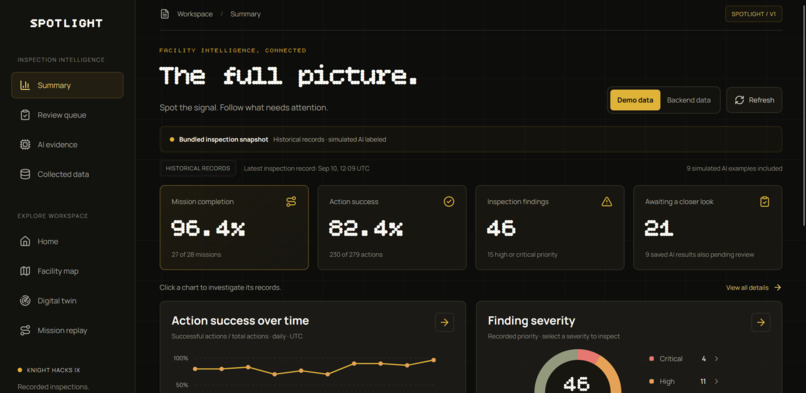Click the Mission replay route icon
This screenshot has width=806, height=393.
coord(25,330)
